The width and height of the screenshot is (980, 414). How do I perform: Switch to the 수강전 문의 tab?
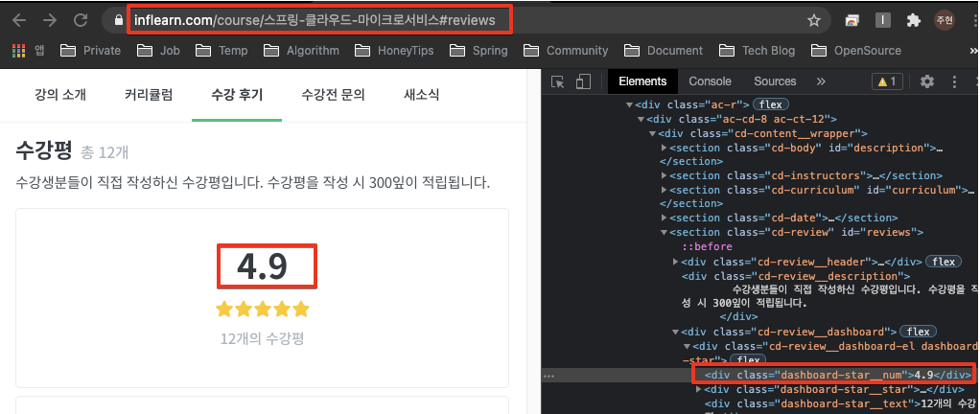pos(333,95)
